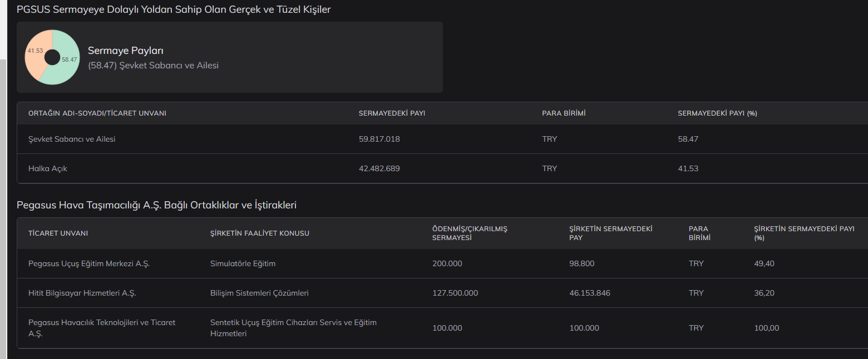This screenshot has width=868, height=359.
Task: Select the "Sermaye Payları" chart title
Action: coord(126,51)
